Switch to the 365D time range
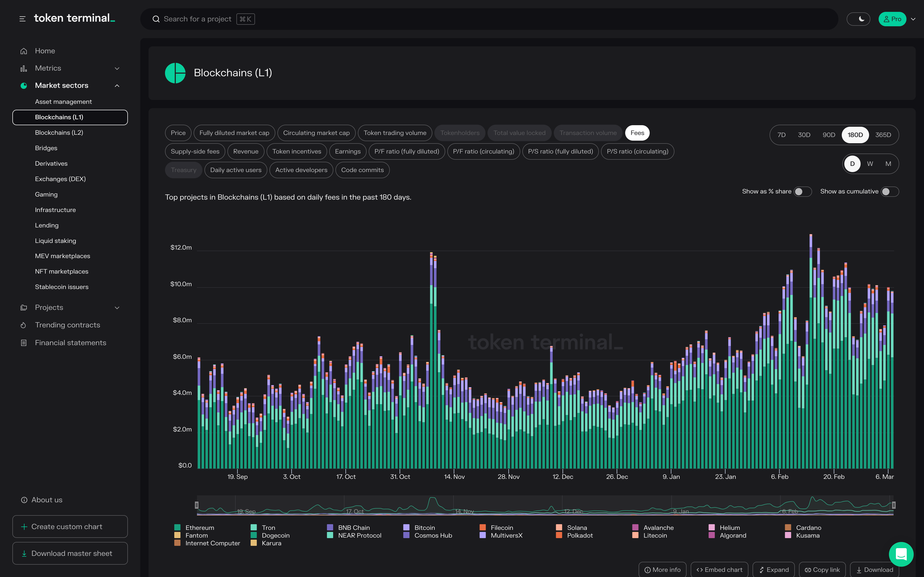The height and width of the screenshot is (577, 924). point(883,135)
